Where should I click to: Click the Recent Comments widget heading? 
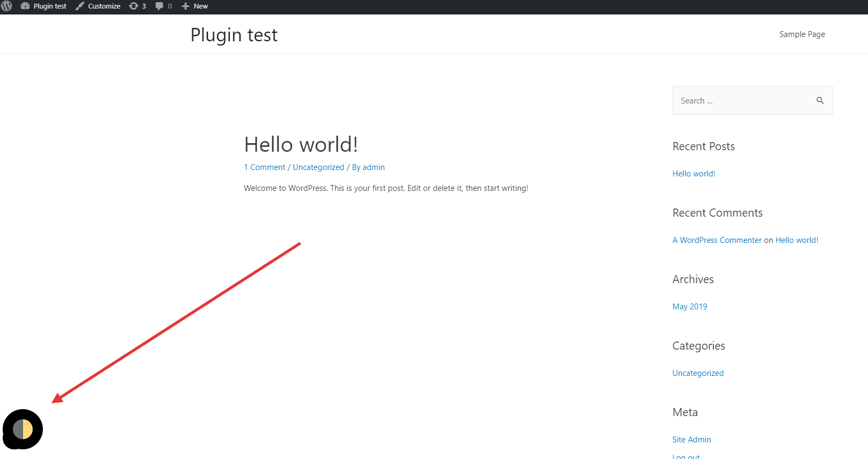(x=717, y=213)
